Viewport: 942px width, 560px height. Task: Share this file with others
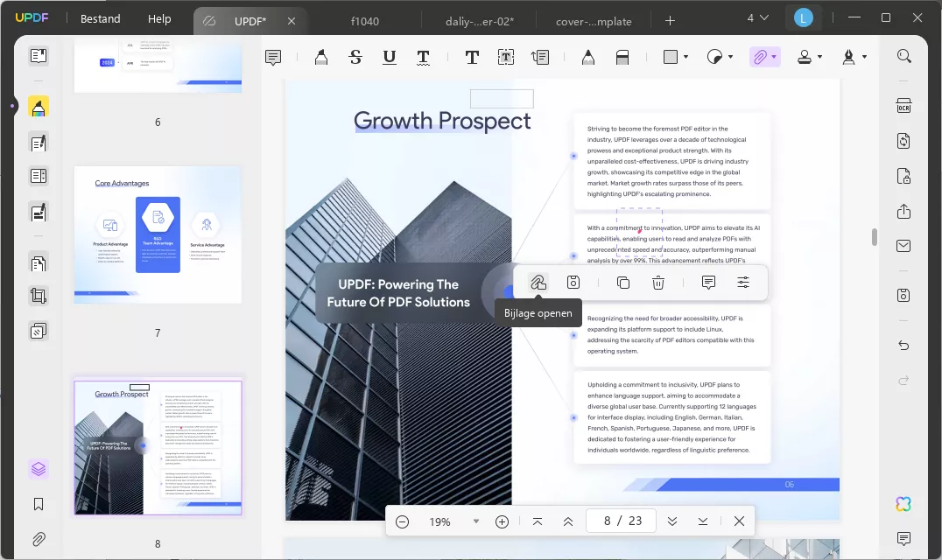point(904,211)
